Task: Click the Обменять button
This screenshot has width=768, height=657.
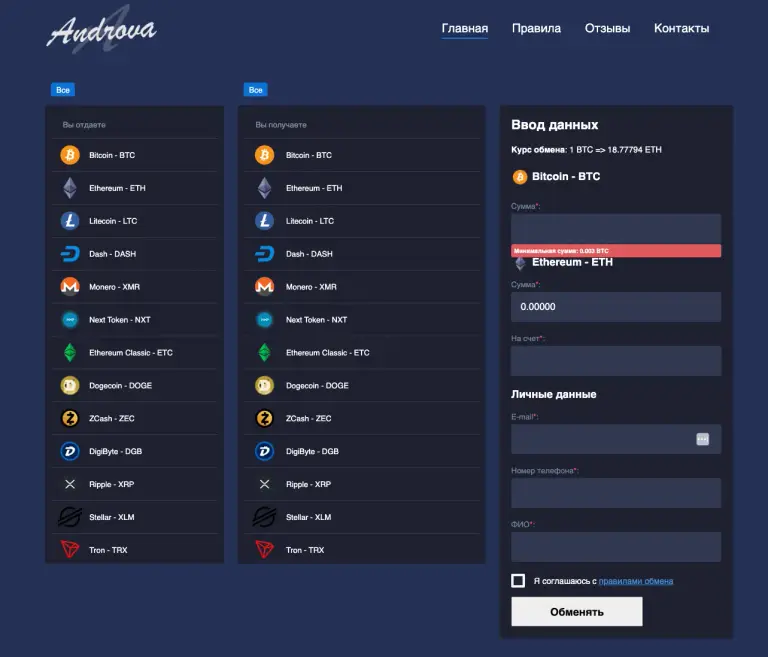Action: pyautogui.click(x=576, y=611)
